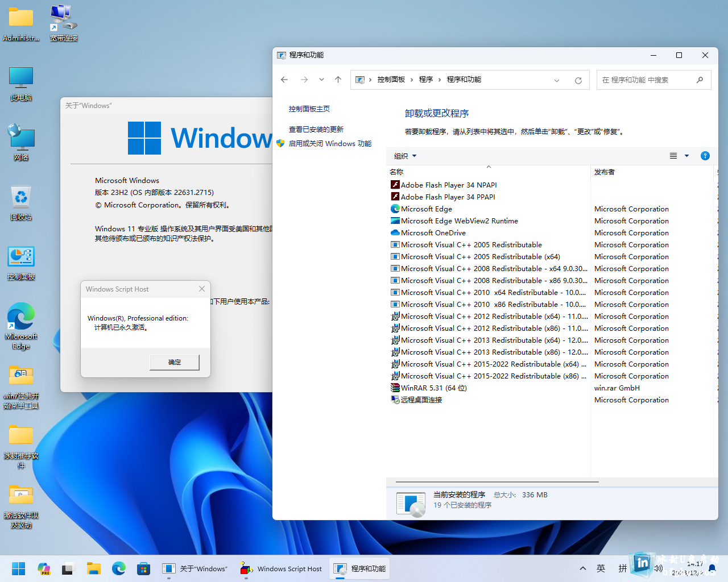Viewport: 728px width, 582px height.
Task: Go up one level with the Up arrow
Action: [338, 80]
